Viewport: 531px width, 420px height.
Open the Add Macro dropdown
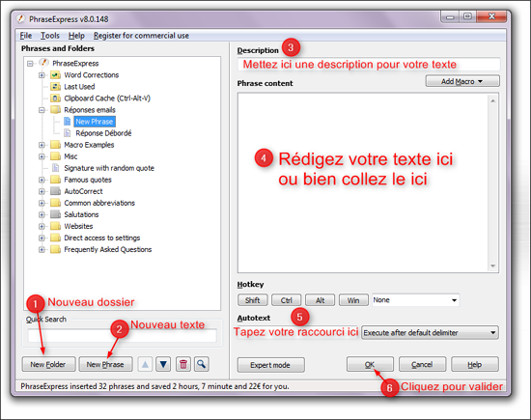pyautogui.click(x=462, y=81)
